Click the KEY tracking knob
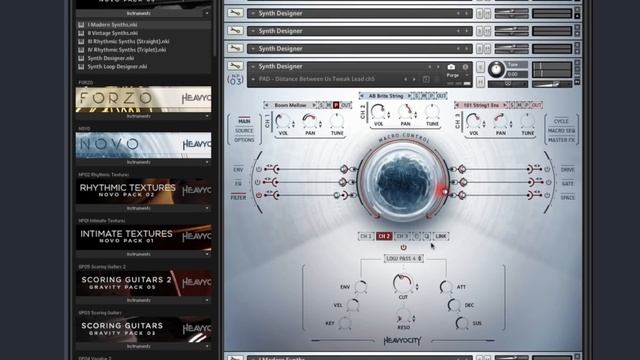Image resolution: width=640 pixels, height=360 pixels. click(345, 323)
